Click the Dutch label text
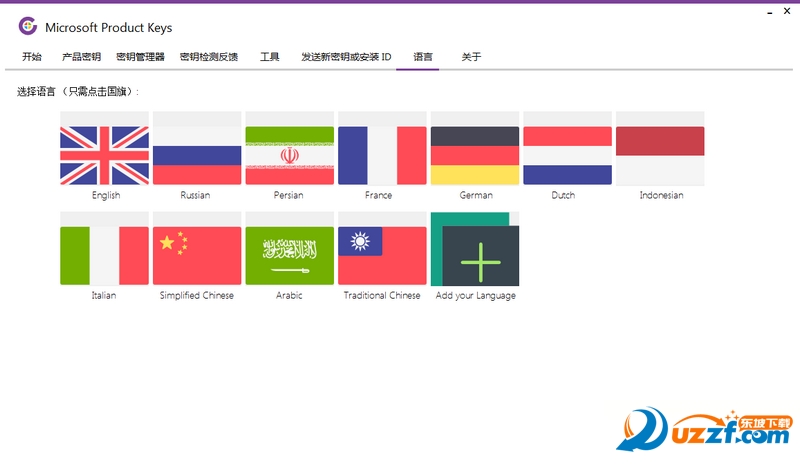 (563, 195)
